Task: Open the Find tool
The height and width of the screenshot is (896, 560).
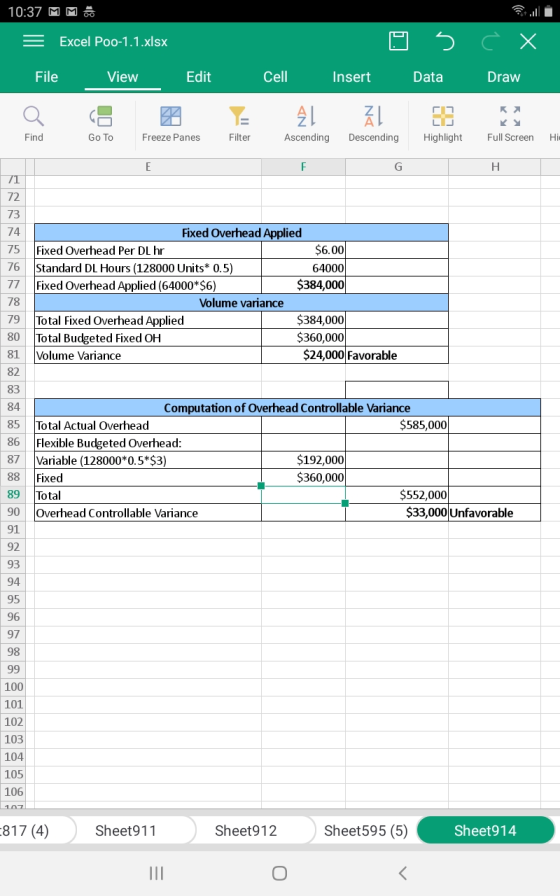Action: [x=34, y=124]
